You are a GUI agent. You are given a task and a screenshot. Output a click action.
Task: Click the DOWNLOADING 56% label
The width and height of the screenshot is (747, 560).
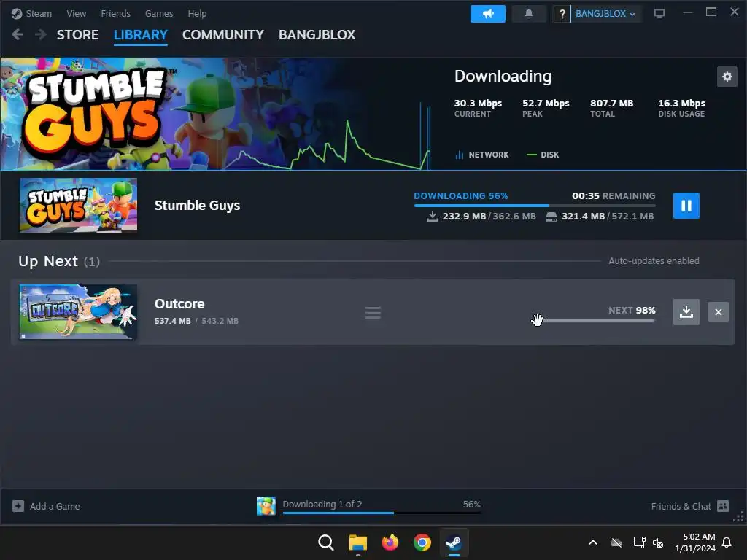pyautogui.click(x=461, y=195)
